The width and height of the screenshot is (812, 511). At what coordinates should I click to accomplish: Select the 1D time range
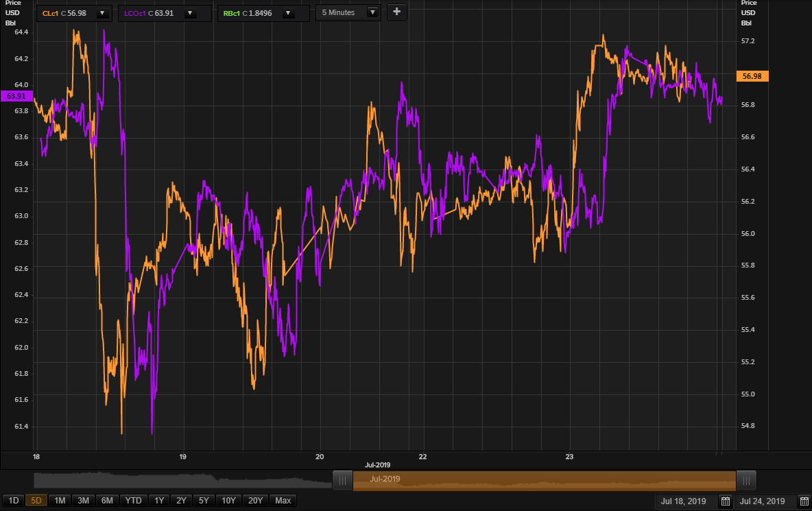click(14, 501)
